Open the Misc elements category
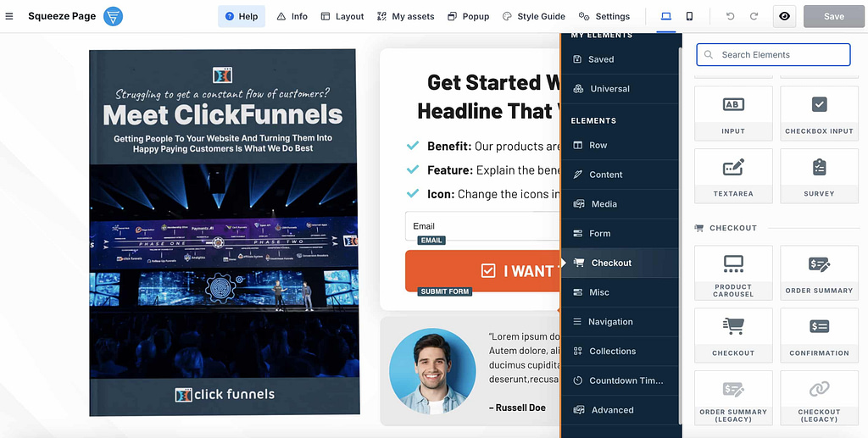The height and width of the screenshot is (438, 868). click(x=620, y=292)
